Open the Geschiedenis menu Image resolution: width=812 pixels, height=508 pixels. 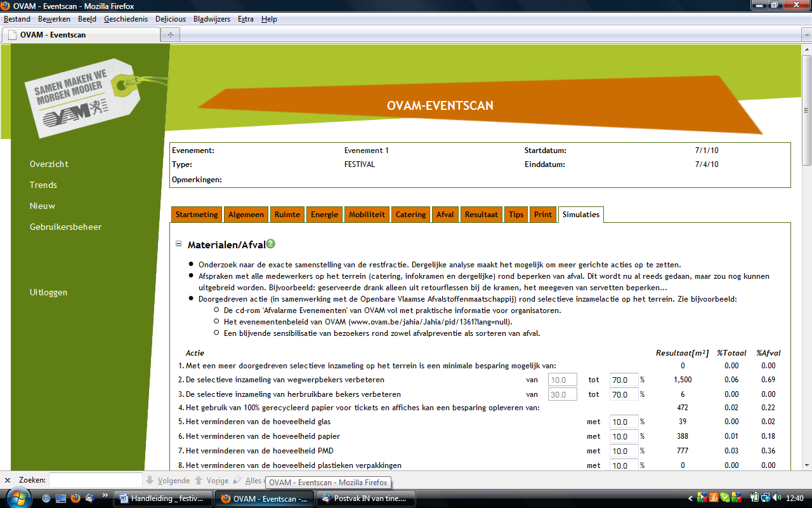click(127, 19)
